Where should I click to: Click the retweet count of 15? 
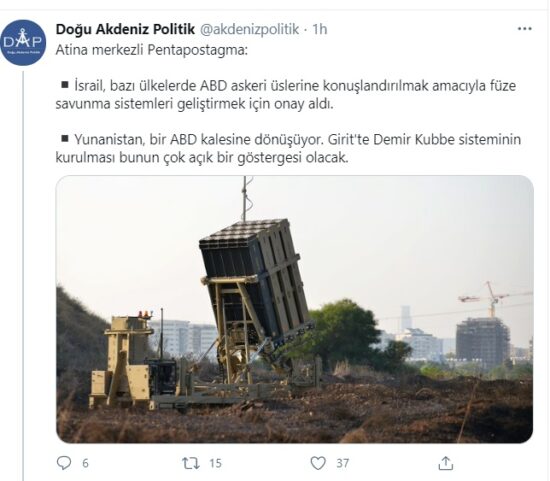click(215, 463)
